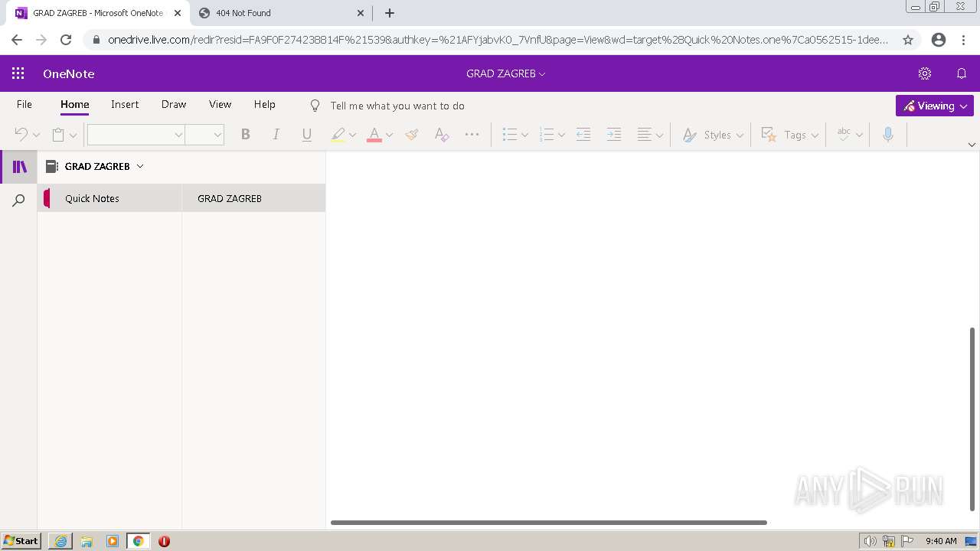
Task: Toggle Italic formatting
Action: pyautogui.click(x=276, y=135)
